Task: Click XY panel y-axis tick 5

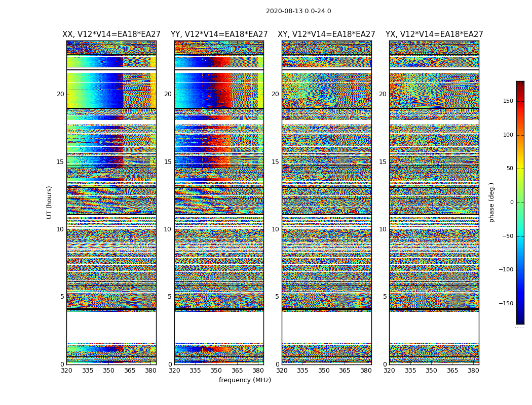Action: [x=277, y=297]
